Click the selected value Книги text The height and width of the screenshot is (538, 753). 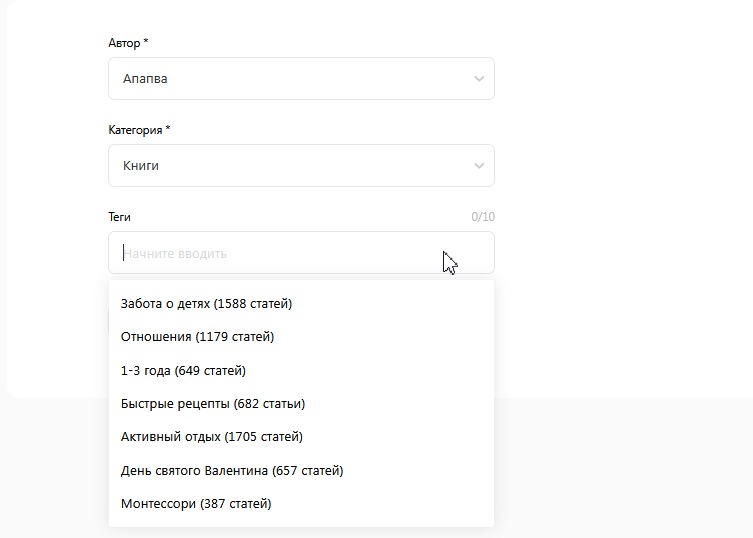[141, 166]
